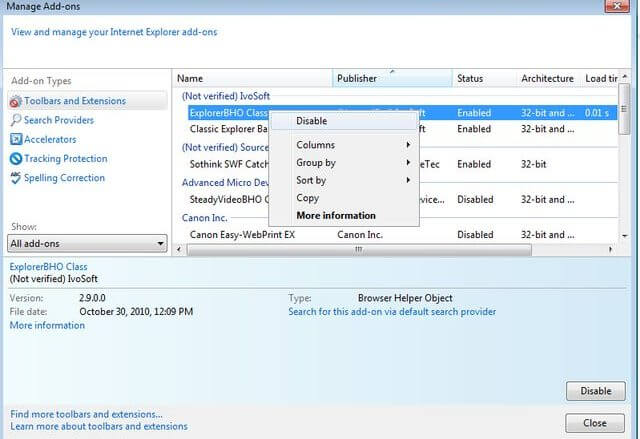Viewport: 640px width, 439px height.
Task: Click the Browser Helper Object type value
Action: (405, 298)
